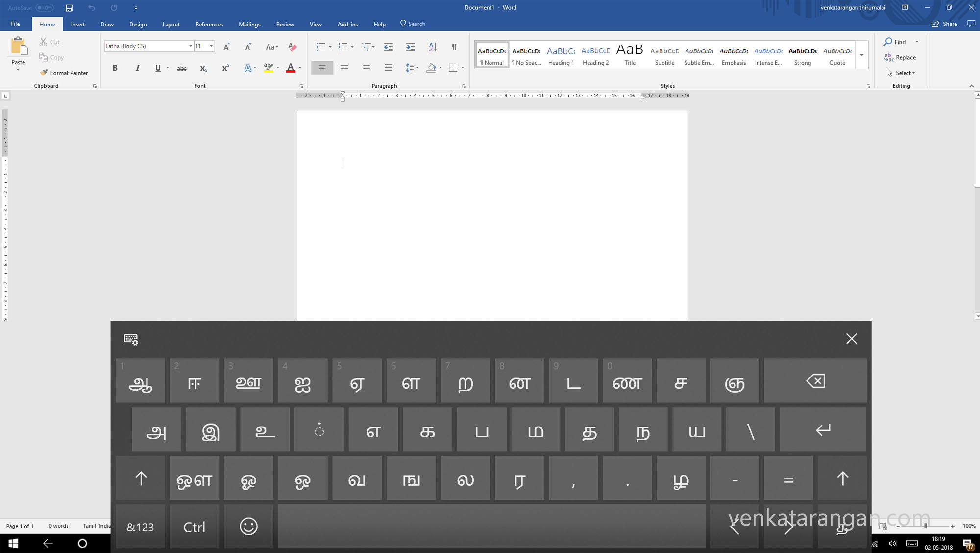Image resolution: width=980 pixels, height=553 pixels.
Task: Toggle the left Shift arrow key
Action: [x=141, y=478]
